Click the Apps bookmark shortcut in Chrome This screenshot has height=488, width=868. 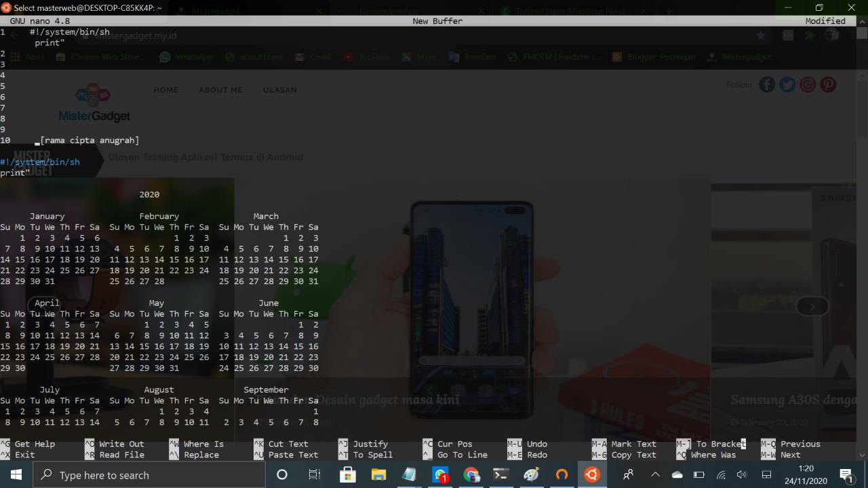coord(28,57)
